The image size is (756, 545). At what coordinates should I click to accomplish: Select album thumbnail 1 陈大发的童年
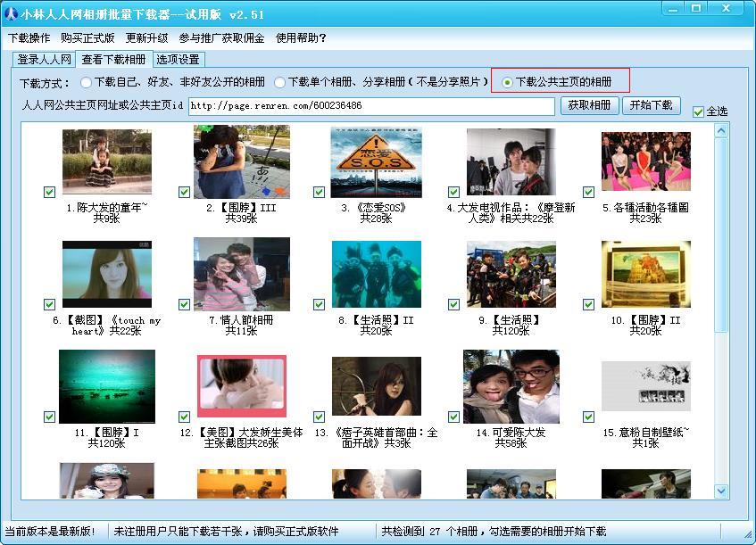tap(107, 162)
